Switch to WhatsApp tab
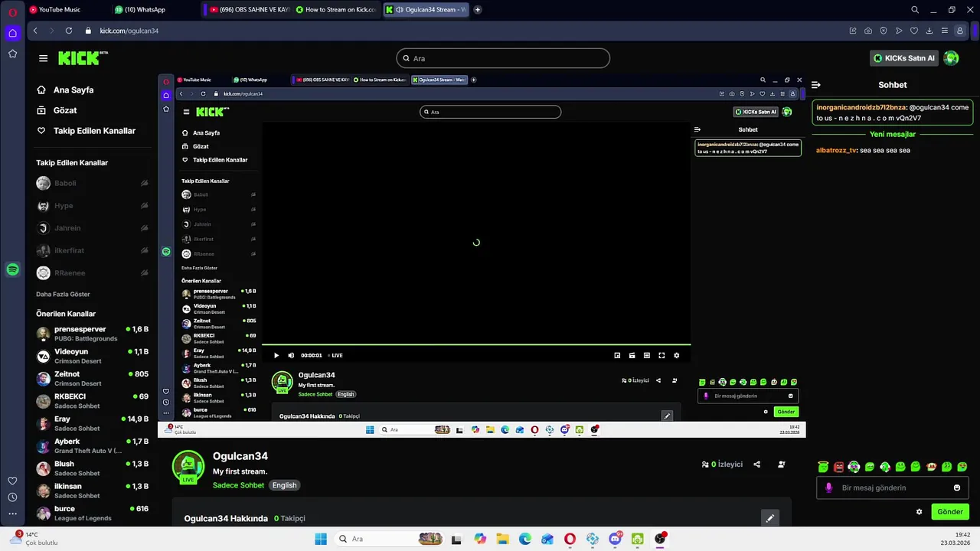The image size is (980, 551). (145, 10)
